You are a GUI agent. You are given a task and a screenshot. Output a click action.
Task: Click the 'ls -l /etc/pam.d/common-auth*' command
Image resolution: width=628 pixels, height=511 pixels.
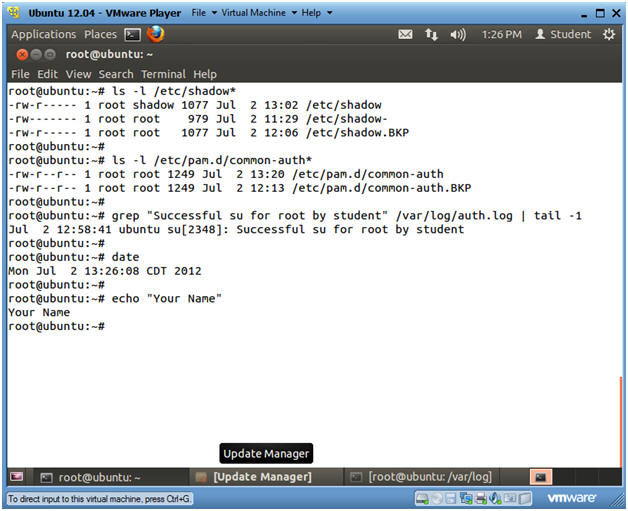pyautogui.click(x=212, y=160)
